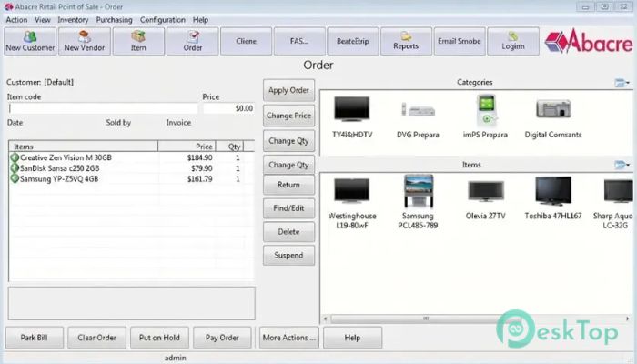Click the right arrow of Items scrollbar
Image resolution: width=637 pixels, height=364 pixels.
pyautogui.click(x=628, y=318)
